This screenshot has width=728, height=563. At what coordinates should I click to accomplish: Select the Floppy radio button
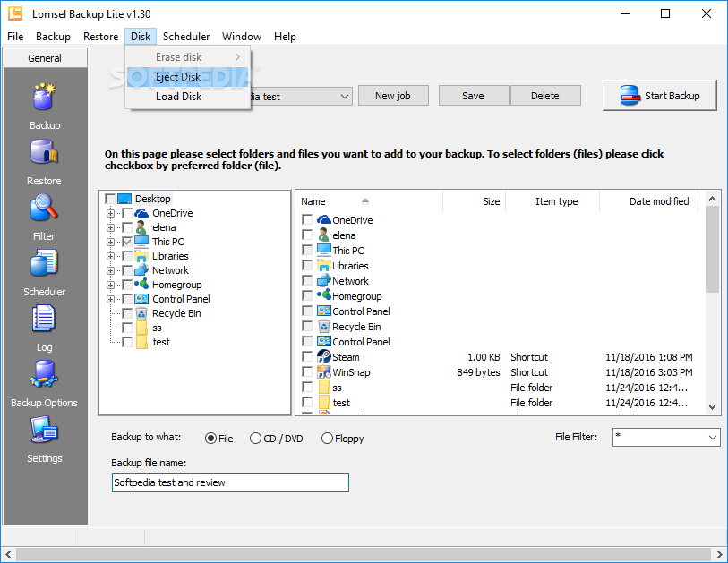coord(327,439)
